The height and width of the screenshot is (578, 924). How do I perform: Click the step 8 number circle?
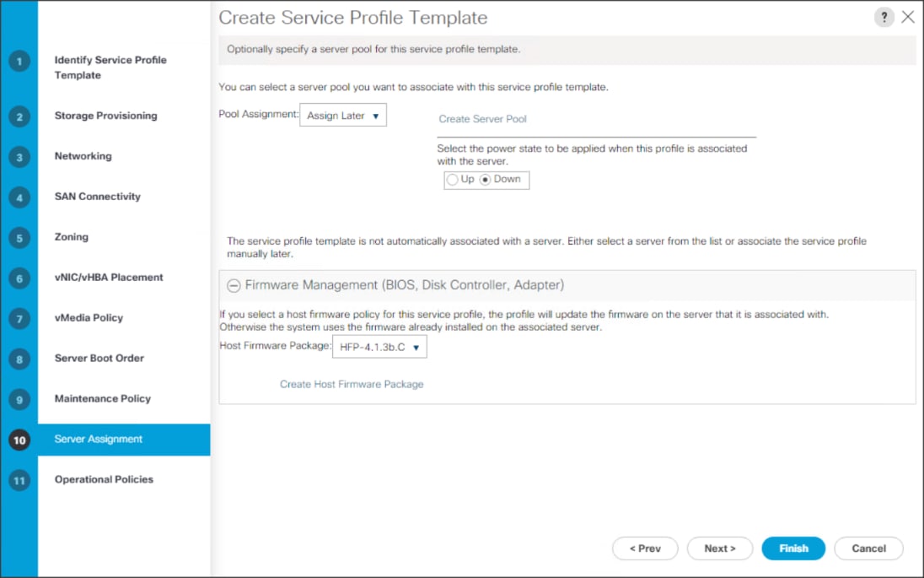[19, 359]
